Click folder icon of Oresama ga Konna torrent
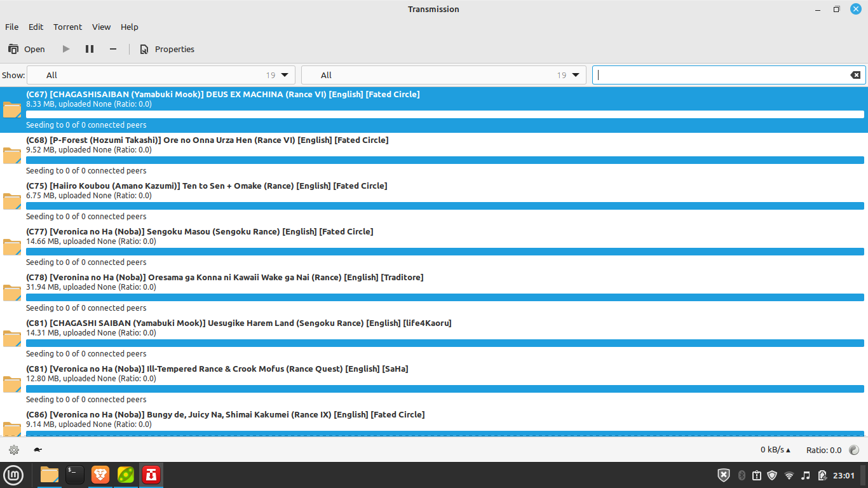The width and height of the screenshot is (868, 488). pos(12,293)
